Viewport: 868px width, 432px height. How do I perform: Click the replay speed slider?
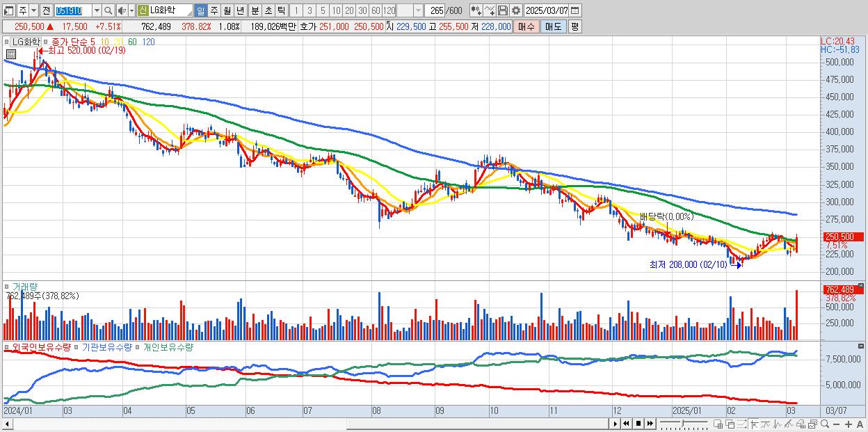coord(684,424)
